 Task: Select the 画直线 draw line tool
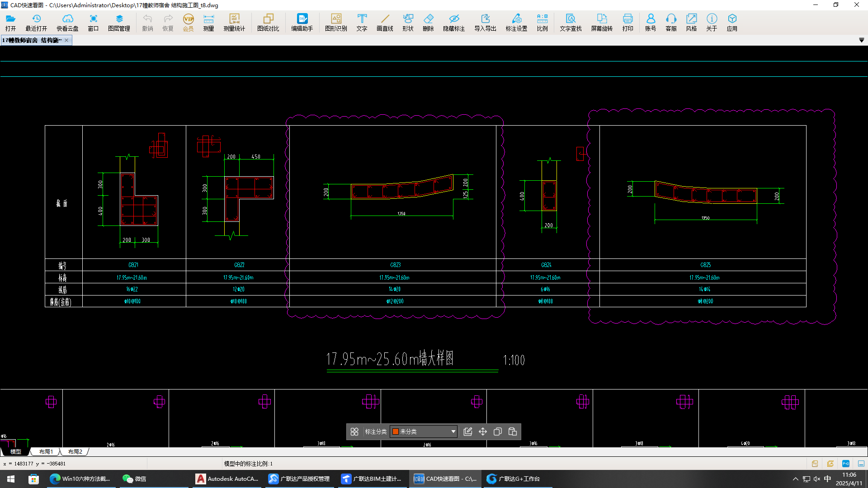pyautogui.click(x=385, y=22)
